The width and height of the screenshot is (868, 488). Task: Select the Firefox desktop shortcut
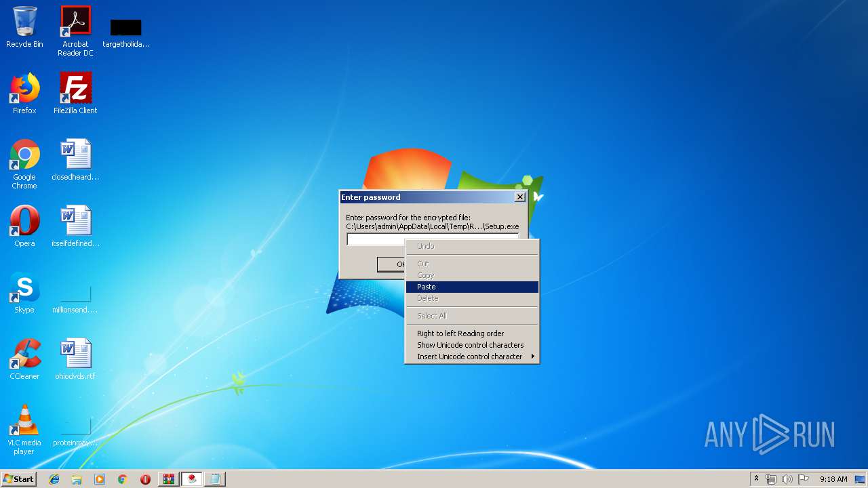click(24, 94)
